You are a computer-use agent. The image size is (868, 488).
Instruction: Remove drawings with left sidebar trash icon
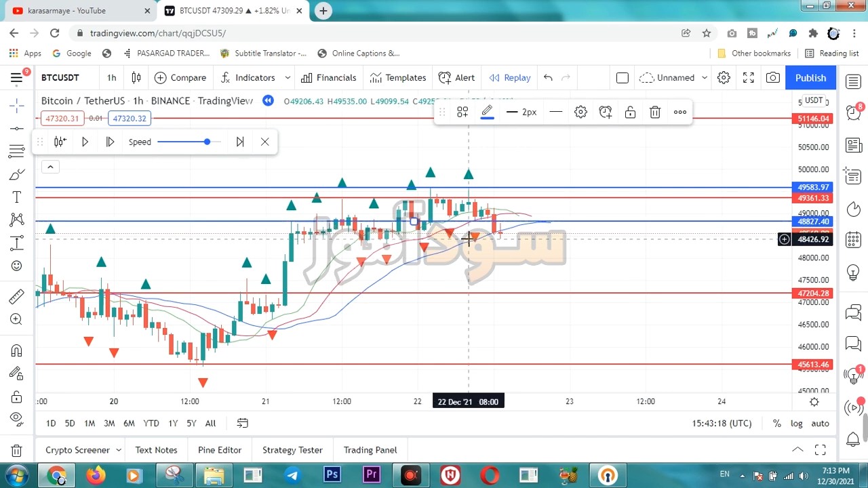pos(17,450)
